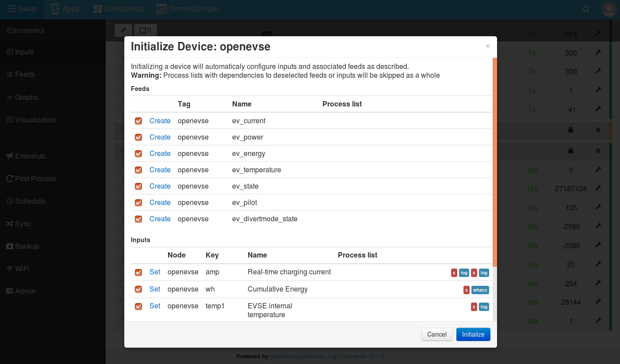Uncheck the ev_current feed checkbox
This screenshot has height=364, width=620.
[138, 121]
